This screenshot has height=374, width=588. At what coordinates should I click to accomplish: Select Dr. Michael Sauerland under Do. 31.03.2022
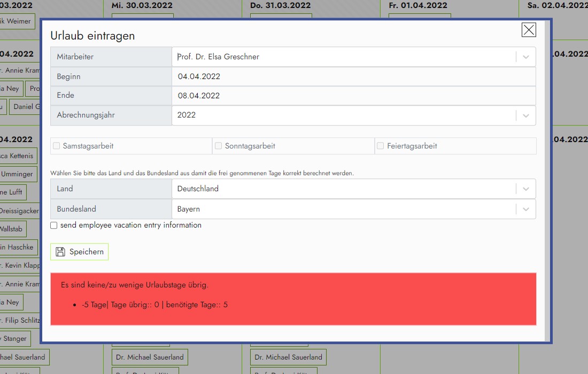point(288,357)
